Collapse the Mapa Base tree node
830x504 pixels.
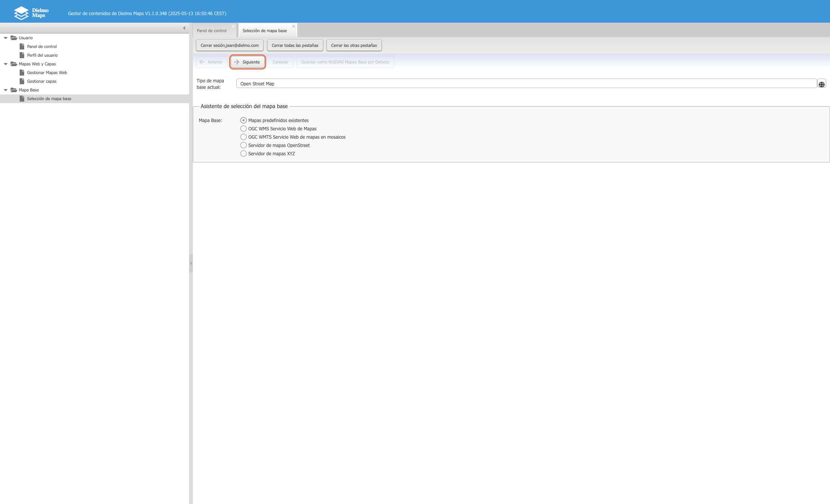coord(6,90)
